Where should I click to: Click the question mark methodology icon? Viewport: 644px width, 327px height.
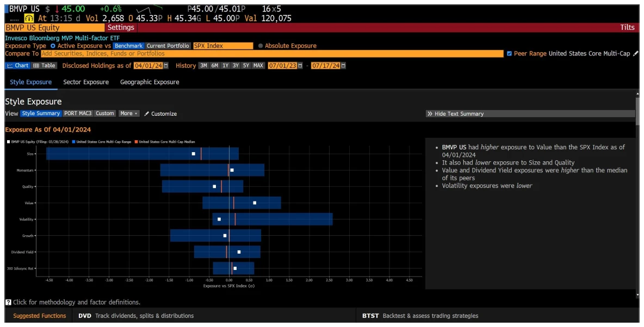(8, 302)
